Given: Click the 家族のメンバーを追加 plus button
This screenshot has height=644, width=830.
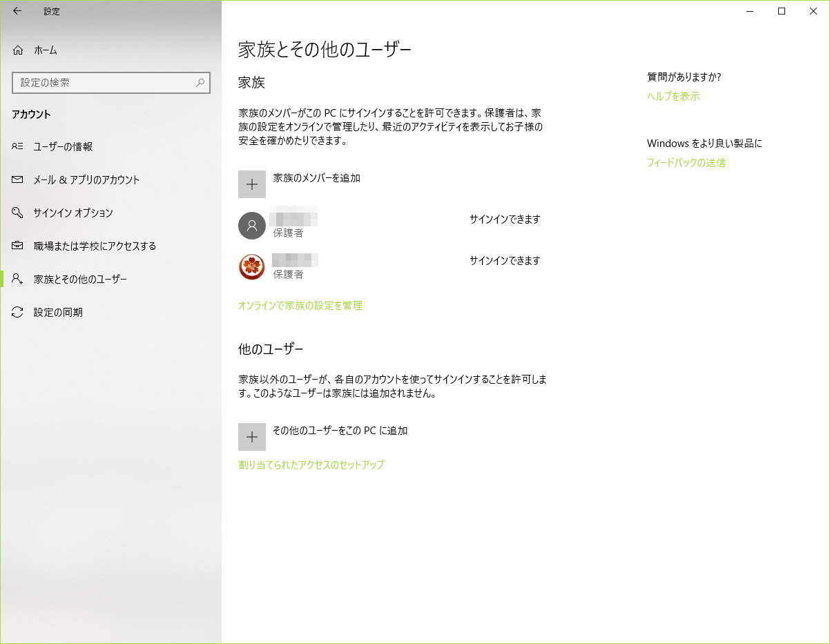Looking at the screenshot, I should click(252, 184).
